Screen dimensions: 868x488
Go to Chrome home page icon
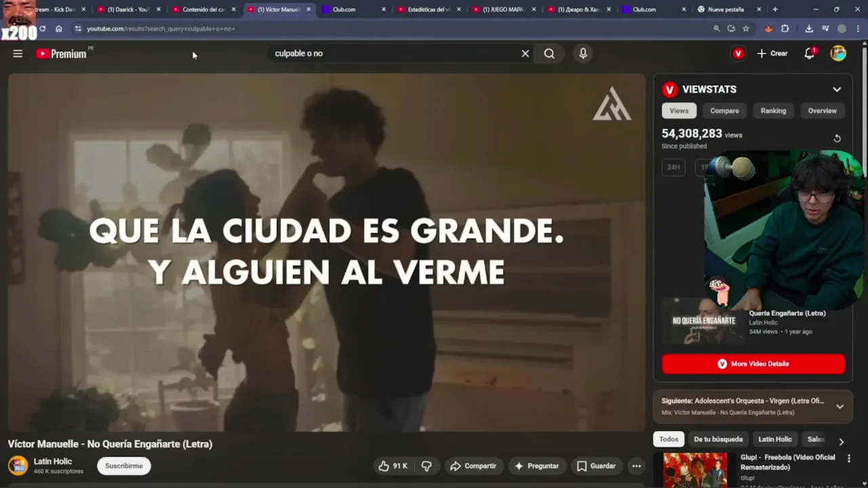click(59, 28)
